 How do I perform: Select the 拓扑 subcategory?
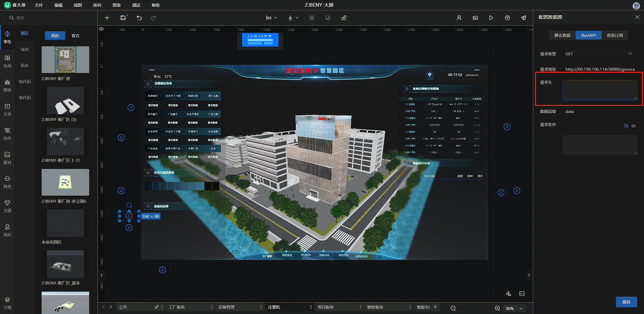pyautogui.click(x=25, y=65)
